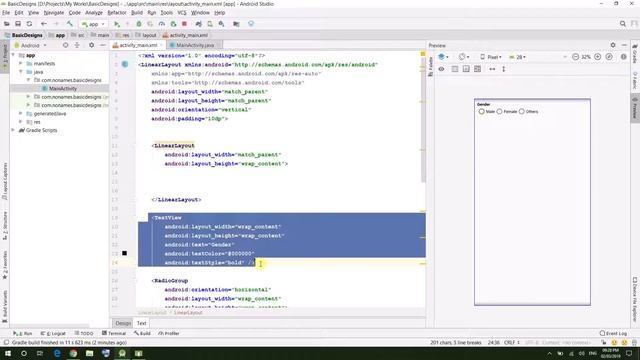Click the lightbulb icon in main toolbar

click(x=251, y=24)
